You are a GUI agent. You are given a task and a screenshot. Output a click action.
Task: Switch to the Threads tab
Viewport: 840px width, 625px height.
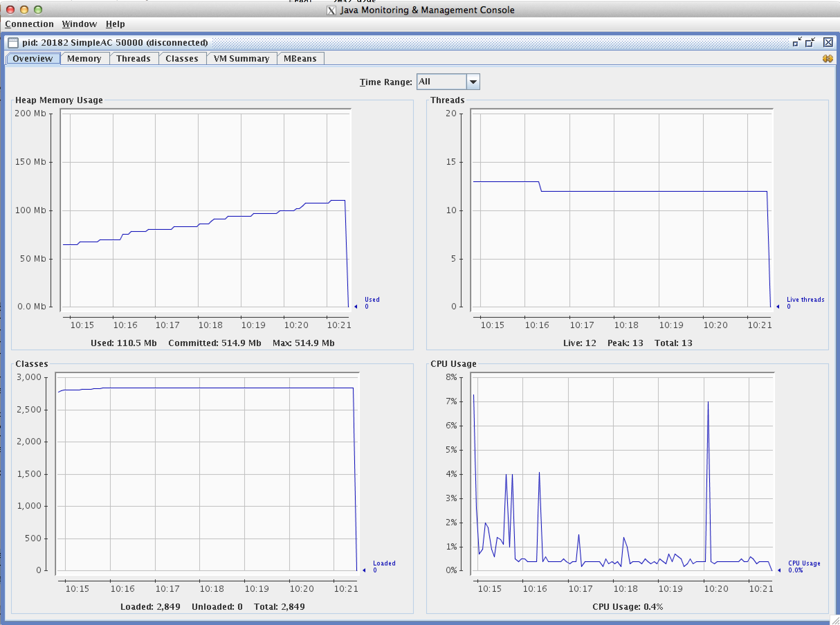[x=133, y=58]
